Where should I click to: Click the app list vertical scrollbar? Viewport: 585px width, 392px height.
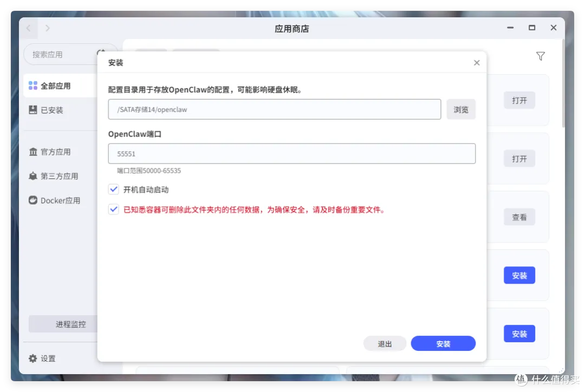pos(563,83)
